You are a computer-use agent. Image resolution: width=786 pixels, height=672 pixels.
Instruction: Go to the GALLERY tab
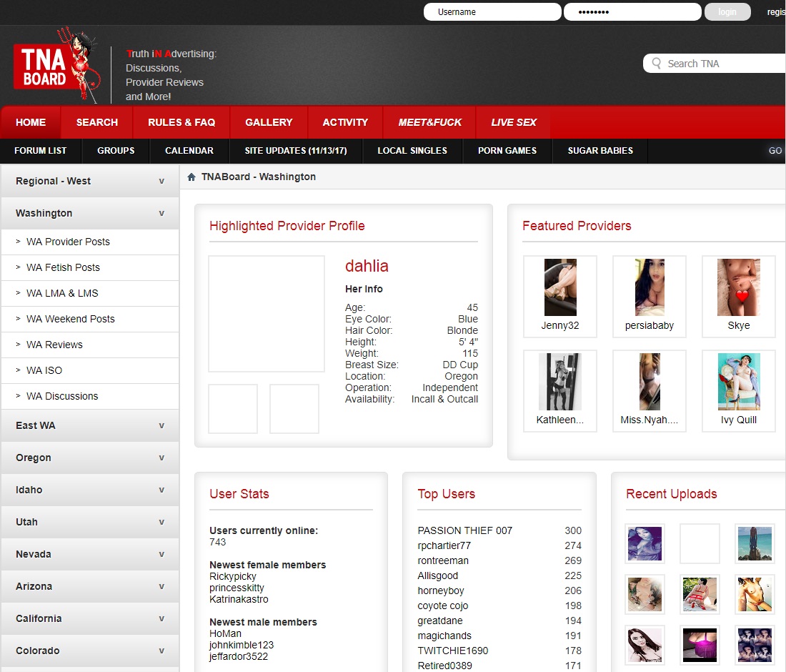click(269, 122)
